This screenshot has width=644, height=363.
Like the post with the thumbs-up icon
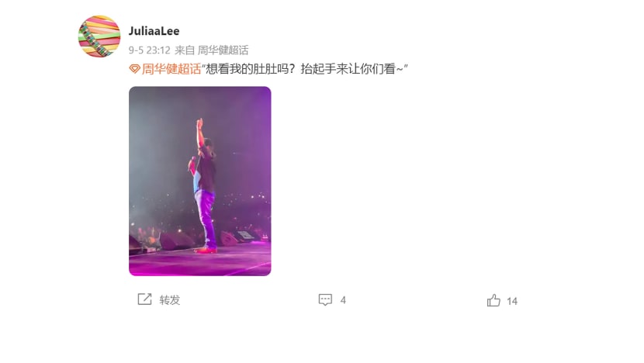[493, 300]
